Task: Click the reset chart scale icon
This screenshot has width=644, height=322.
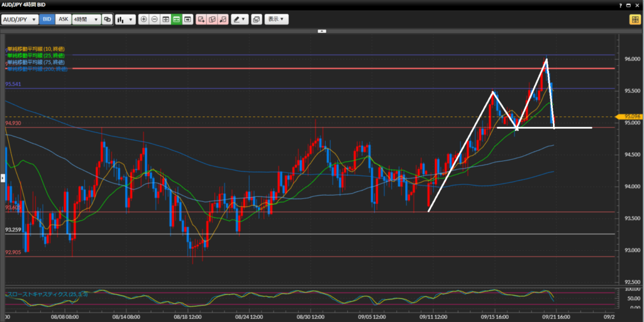Action: [x=165, y=19]
